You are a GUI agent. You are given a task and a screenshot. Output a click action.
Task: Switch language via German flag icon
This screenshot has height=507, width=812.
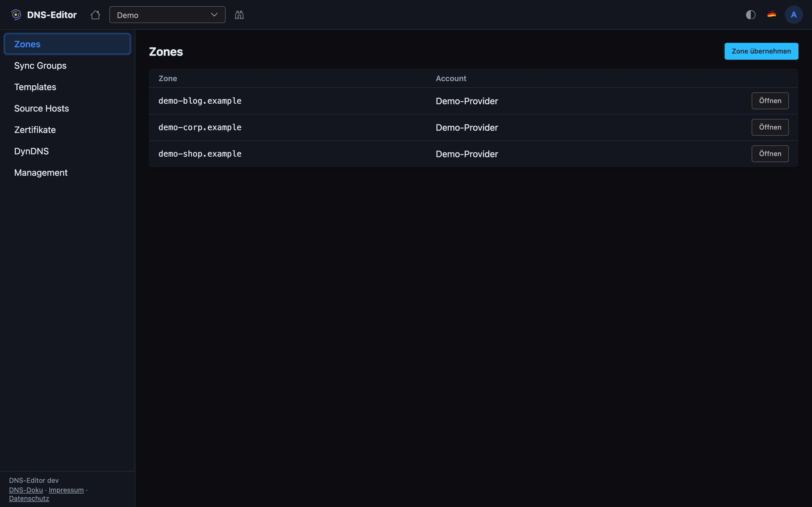[x=771, y=14]
